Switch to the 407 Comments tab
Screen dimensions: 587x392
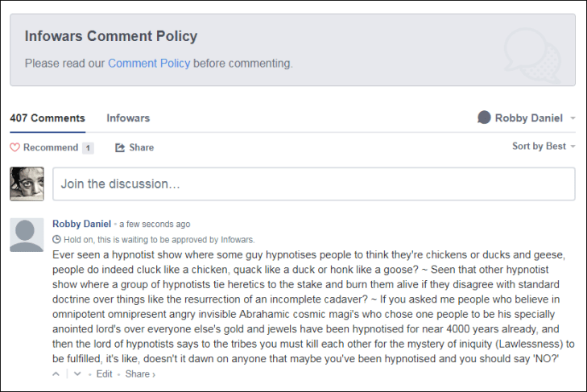coord(48,118)
